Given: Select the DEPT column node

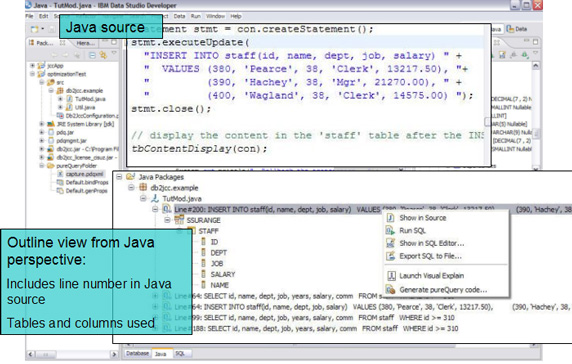Looking at the screenshot, I should 219,252.
